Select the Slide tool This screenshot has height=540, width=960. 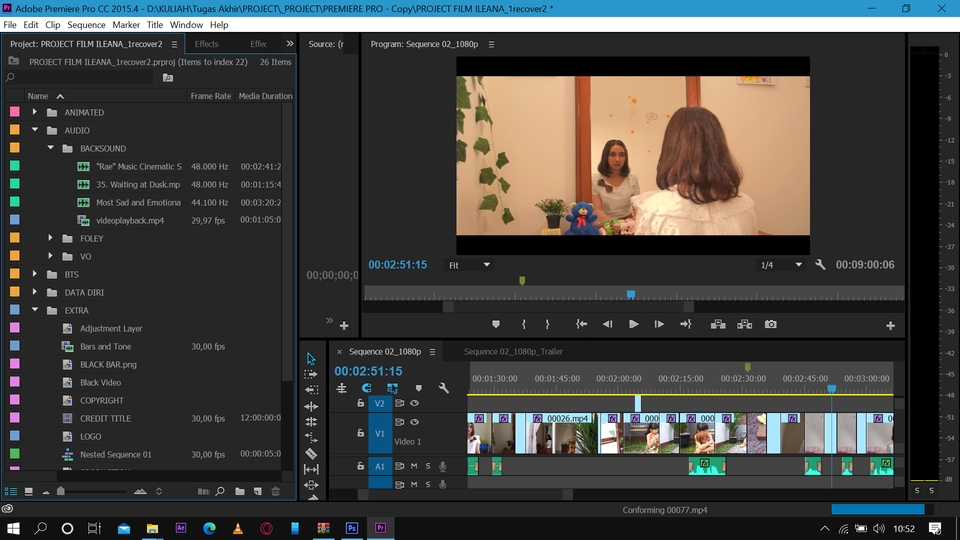pos(311,485)
